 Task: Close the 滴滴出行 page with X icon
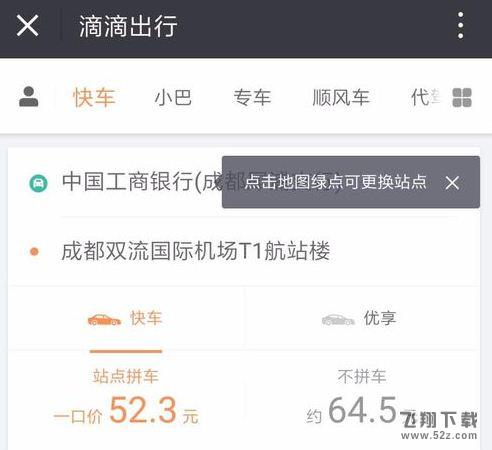coord(27,26)
